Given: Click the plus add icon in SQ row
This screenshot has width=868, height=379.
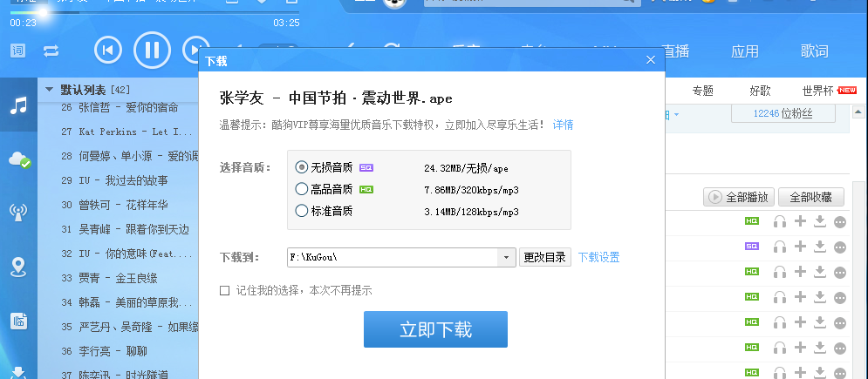Looking at the screenshot, I should [x=800, y=247].
